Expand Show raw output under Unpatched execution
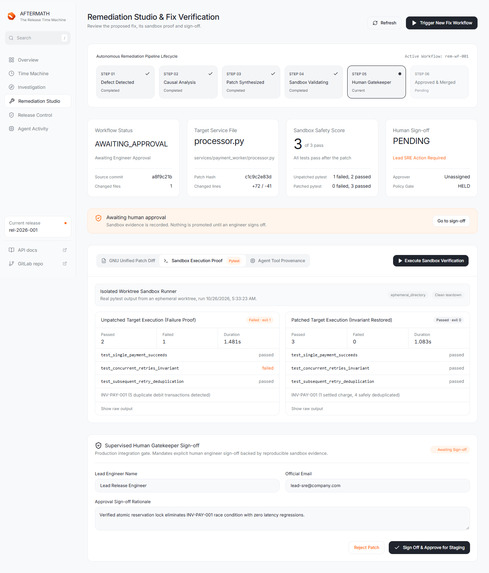 click(x=117, y=409)
